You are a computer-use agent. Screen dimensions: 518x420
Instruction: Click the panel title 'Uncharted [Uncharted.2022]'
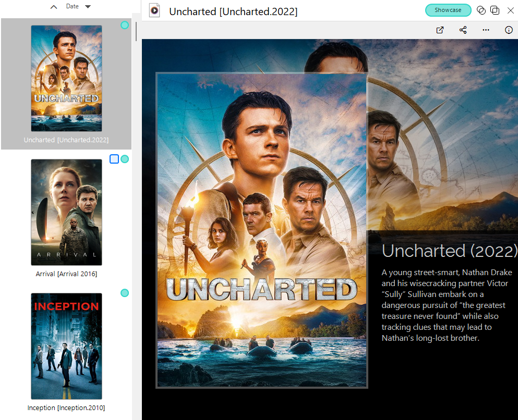tap(233, 11)
